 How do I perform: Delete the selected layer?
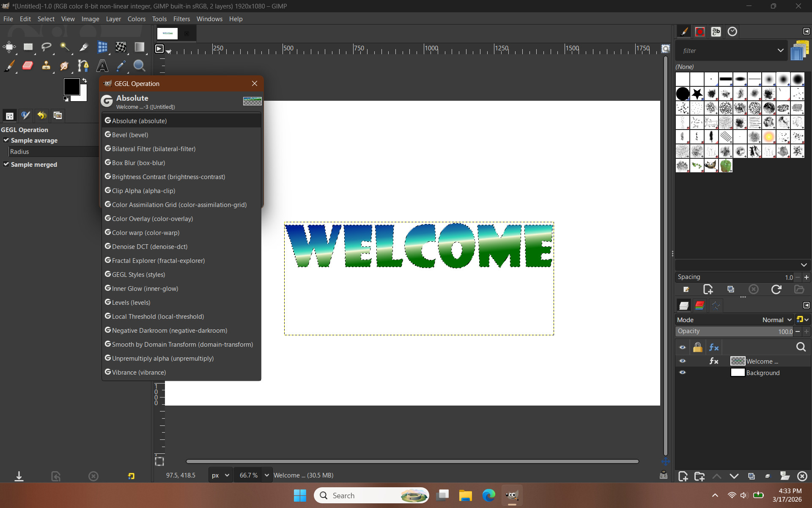tap(802, 476)
